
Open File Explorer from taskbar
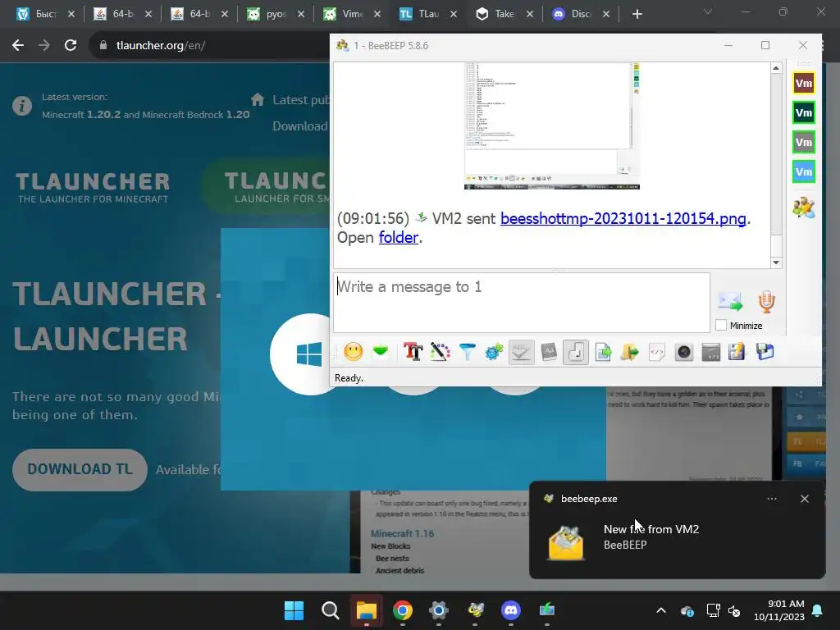[367, 610]
